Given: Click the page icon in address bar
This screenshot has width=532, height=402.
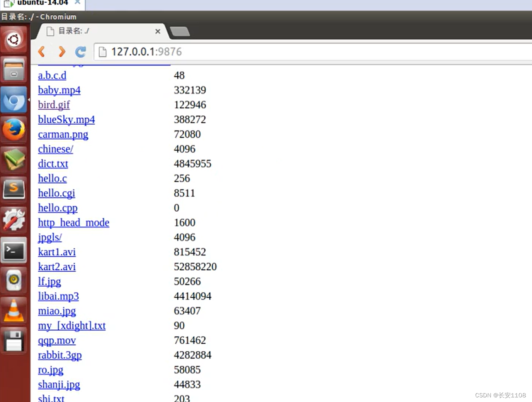Looking at the screenshot, I should (102, 52).
